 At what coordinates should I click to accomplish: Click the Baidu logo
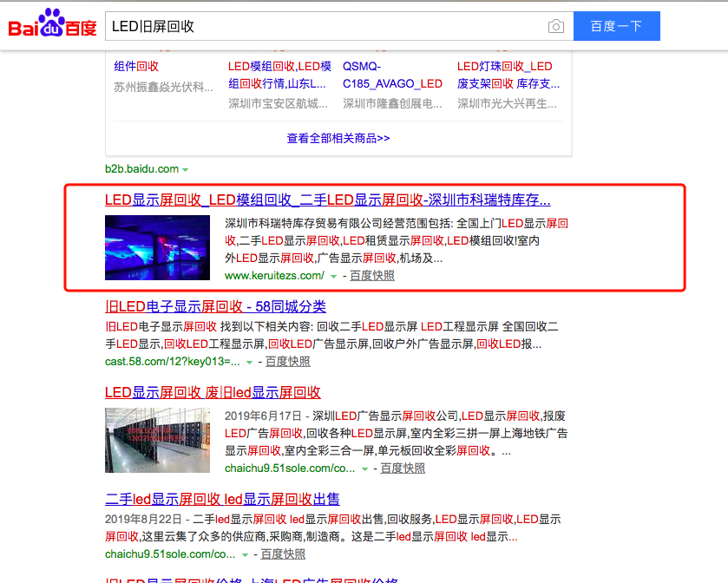click(52, 23)
